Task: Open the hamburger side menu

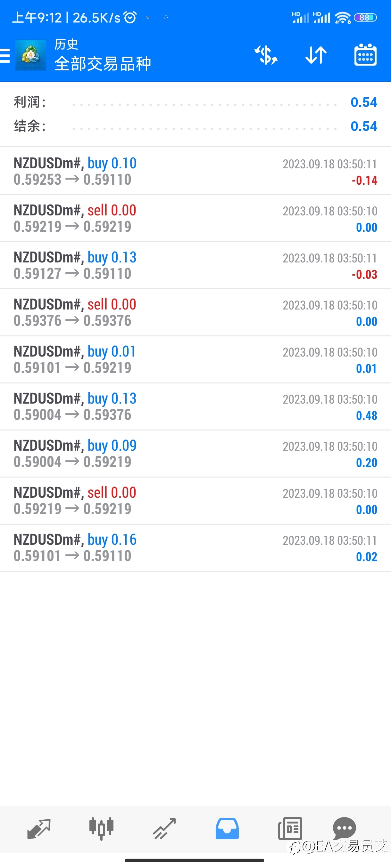Action: (5, 56)
